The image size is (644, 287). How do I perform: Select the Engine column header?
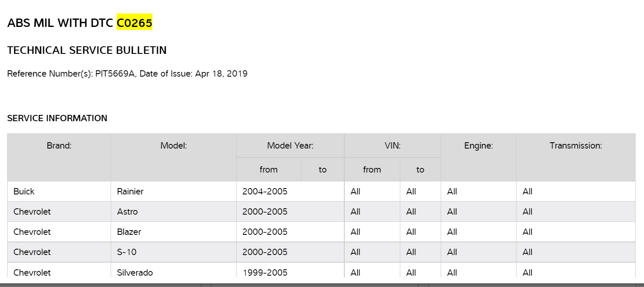[478, 146]
